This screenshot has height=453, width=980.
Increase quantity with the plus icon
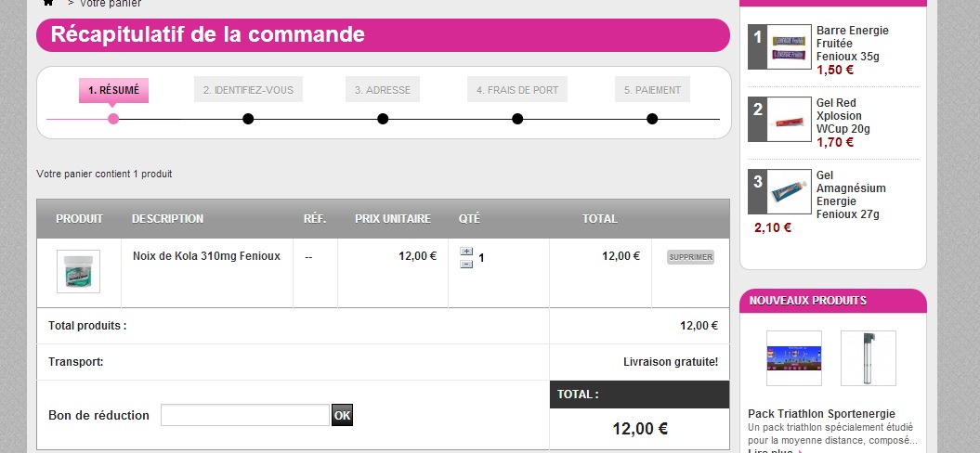[466, 252]
